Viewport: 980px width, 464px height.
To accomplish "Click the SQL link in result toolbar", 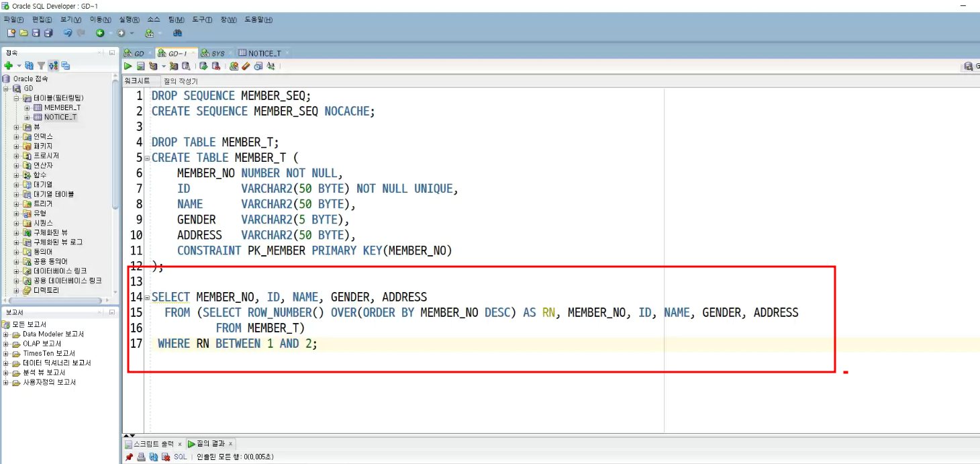I will tap(181, 457).
